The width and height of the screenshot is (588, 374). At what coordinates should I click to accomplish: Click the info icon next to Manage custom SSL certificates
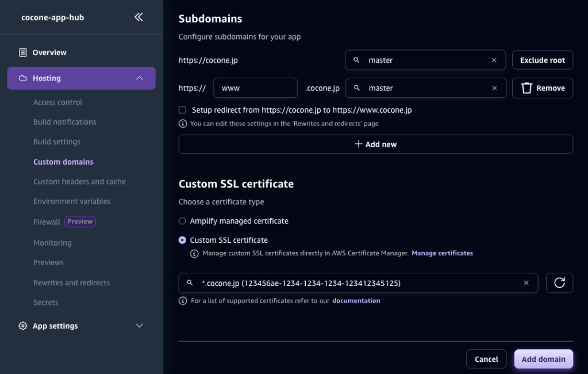[x=194, y=253]
